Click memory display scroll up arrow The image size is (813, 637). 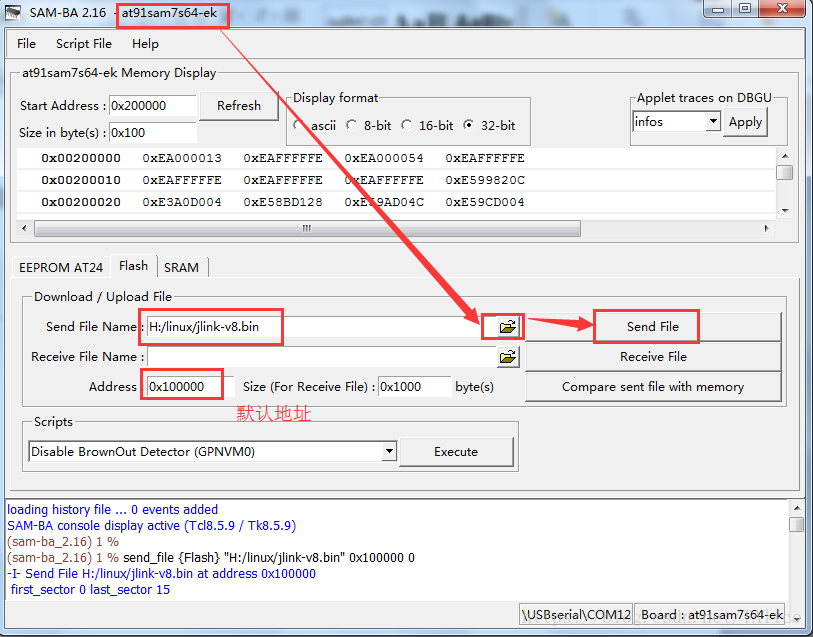pos(785,155)
